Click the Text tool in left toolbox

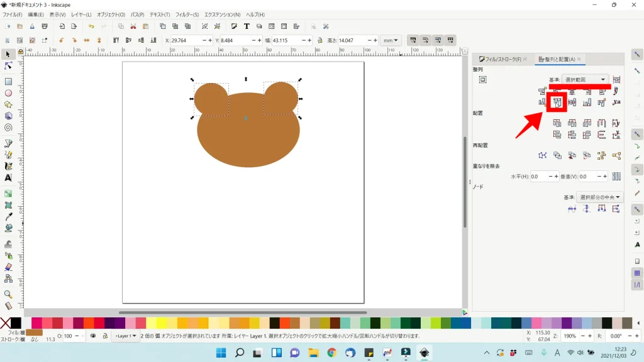click(x=8, y=178)
